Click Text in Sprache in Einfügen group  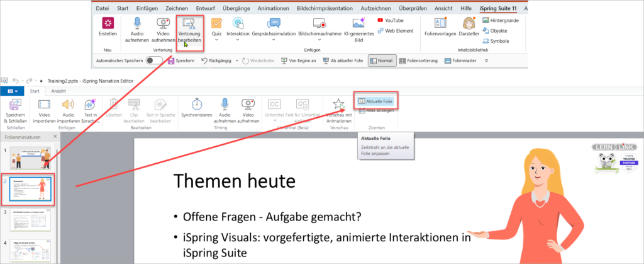click(89, 111)
